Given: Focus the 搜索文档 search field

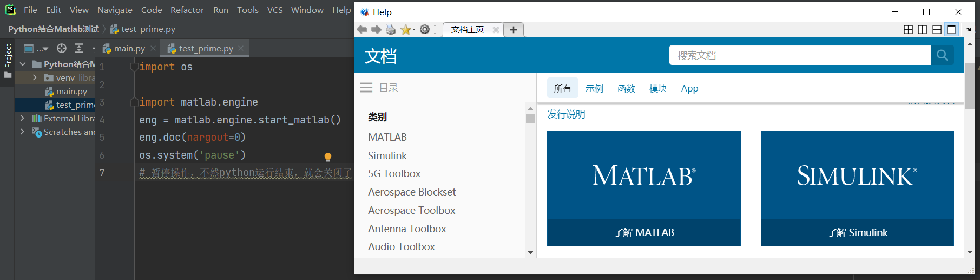Looking at the screenshot, I should pyautogui.click(x=800, y=55).
